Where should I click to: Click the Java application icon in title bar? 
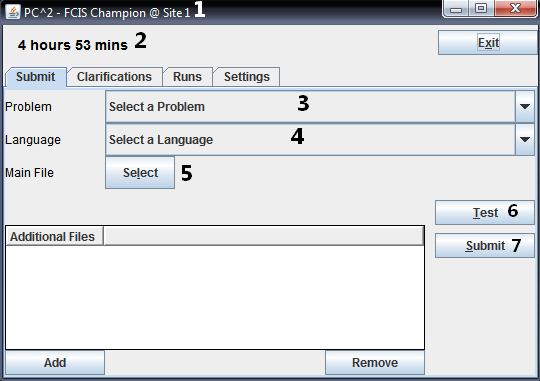(13, 12)
